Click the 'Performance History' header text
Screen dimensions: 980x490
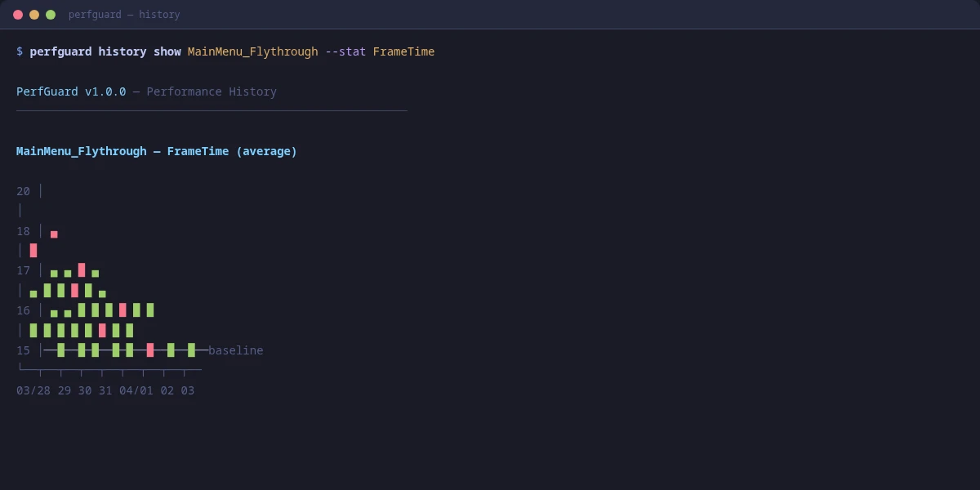coord(212,91)
